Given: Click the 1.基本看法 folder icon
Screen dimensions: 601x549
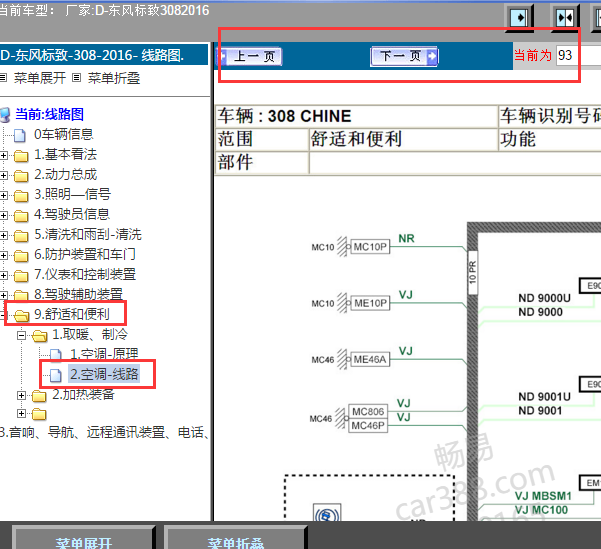Looking at the screenshot, I should click(21, 156).
